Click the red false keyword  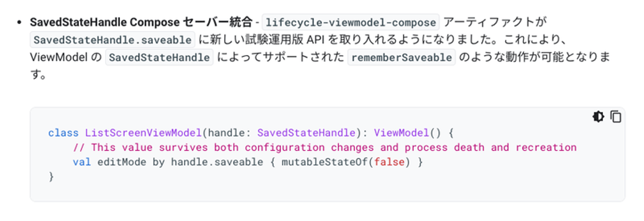click(386, 162)
